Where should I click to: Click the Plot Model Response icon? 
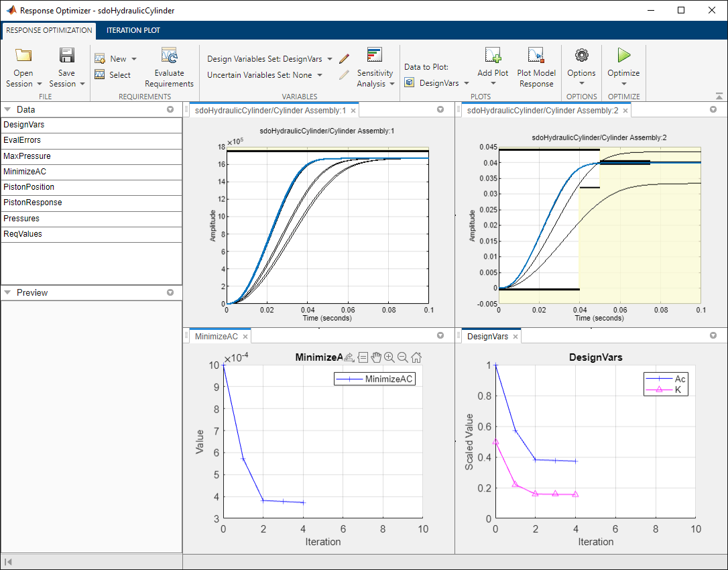(536, 55)
